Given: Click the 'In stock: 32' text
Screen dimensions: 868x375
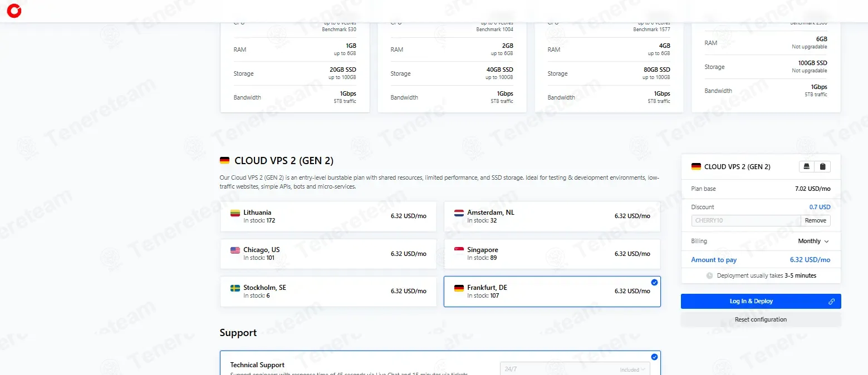Looking at the screenshot, I should tap(482, 221).
